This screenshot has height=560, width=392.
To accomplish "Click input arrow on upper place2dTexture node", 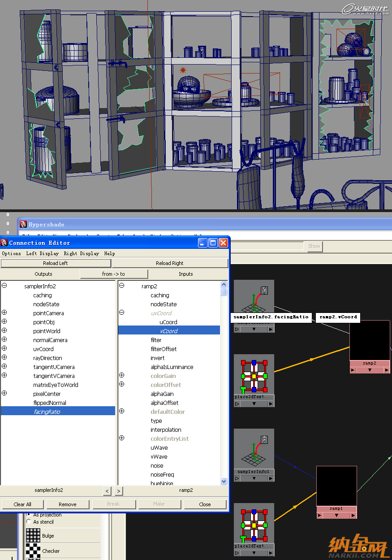I will tap(237, 404).
